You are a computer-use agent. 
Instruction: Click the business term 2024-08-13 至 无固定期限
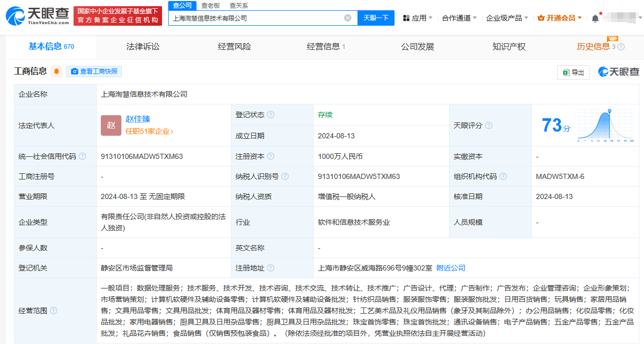pos(143,196)
